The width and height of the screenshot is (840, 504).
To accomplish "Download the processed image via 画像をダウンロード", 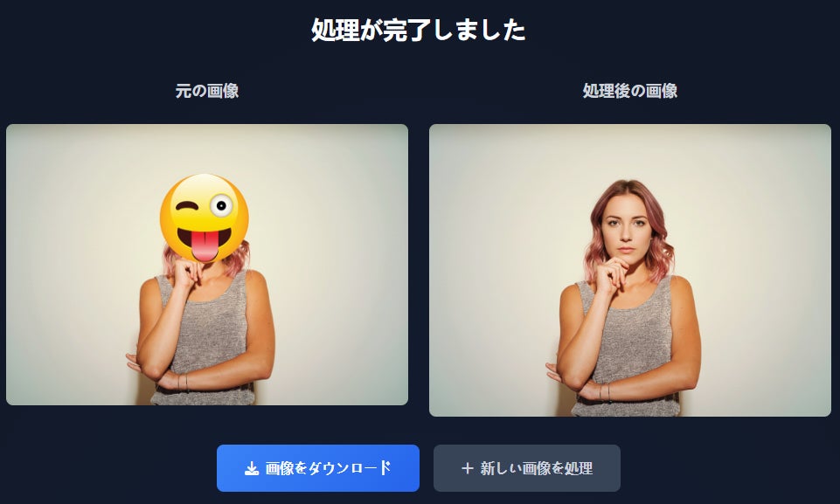I will (x=317, y=468).
